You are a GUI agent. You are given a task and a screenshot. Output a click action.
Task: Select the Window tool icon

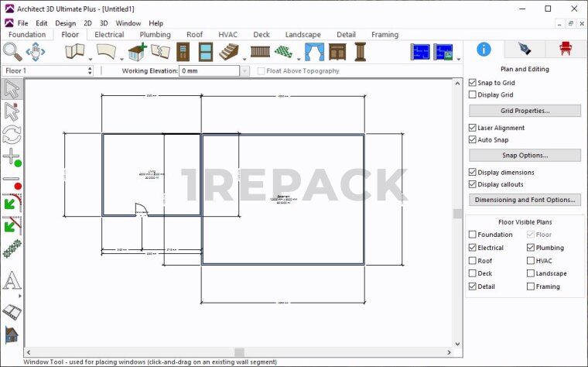tap(205, 52)
